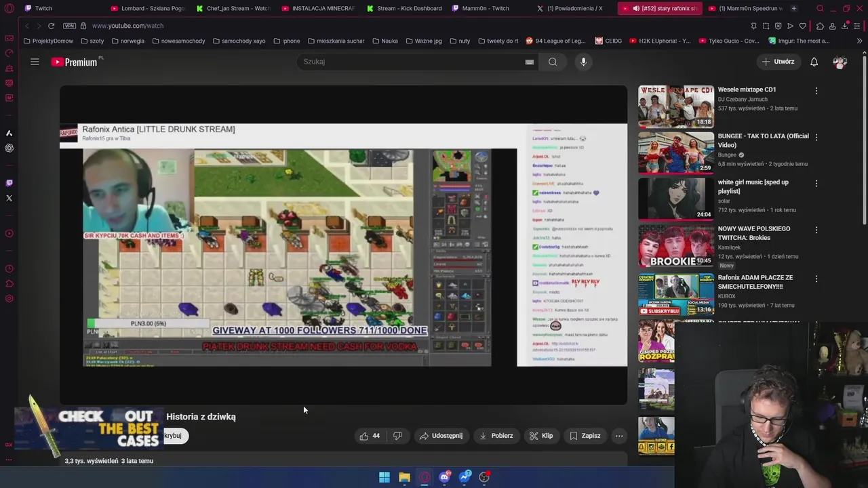Screen dimensions: 868x488
Task: Search tabs with magnifier in title bar
Action: (820, 8)
